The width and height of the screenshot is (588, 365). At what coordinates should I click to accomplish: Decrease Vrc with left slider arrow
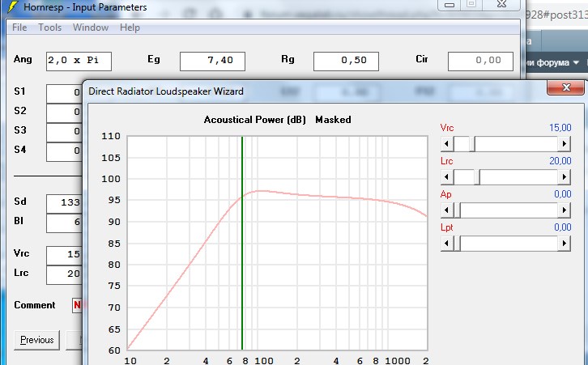click(446, 144)
